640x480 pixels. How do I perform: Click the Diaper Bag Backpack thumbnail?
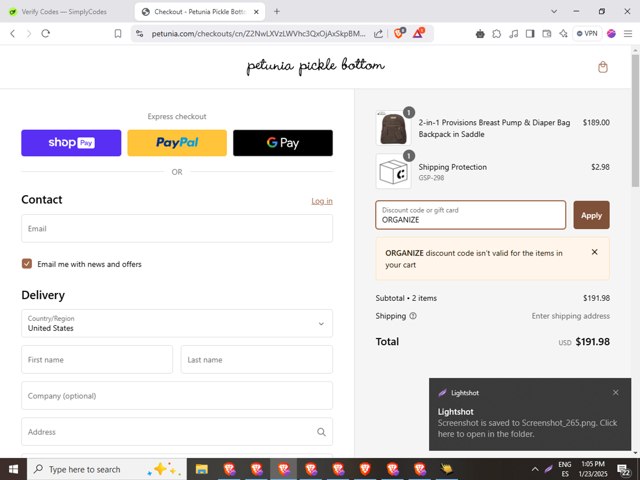(393, 129)
